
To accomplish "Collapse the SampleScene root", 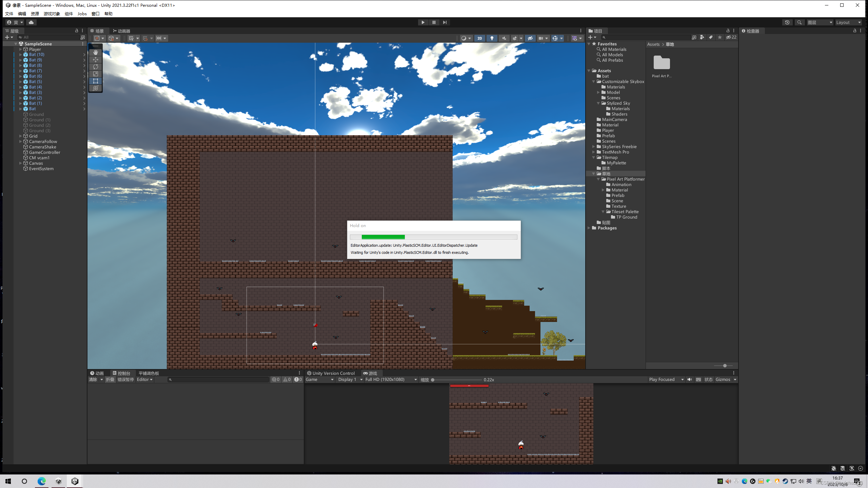I will click(16, 44).
